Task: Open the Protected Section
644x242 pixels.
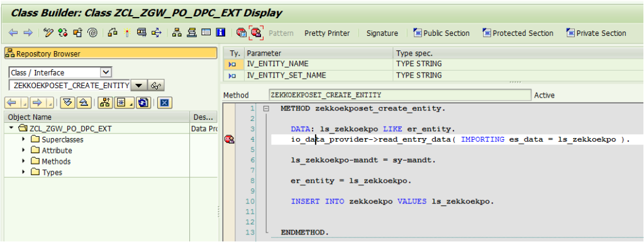Action: 518,33
